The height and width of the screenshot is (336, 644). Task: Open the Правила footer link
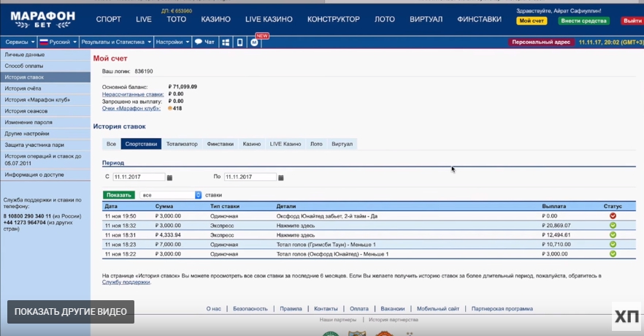click(291, 308)
